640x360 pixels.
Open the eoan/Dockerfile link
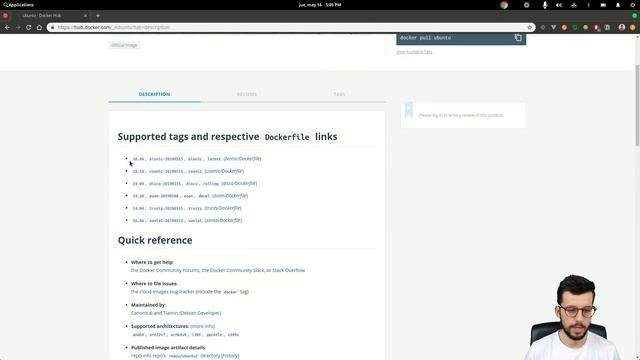230,196
